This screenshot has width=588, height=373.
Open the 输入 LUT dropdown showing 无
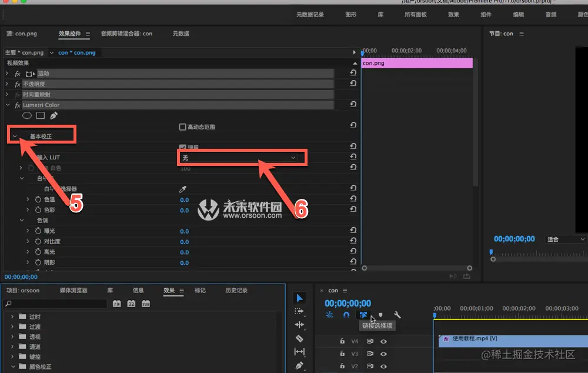241,158
